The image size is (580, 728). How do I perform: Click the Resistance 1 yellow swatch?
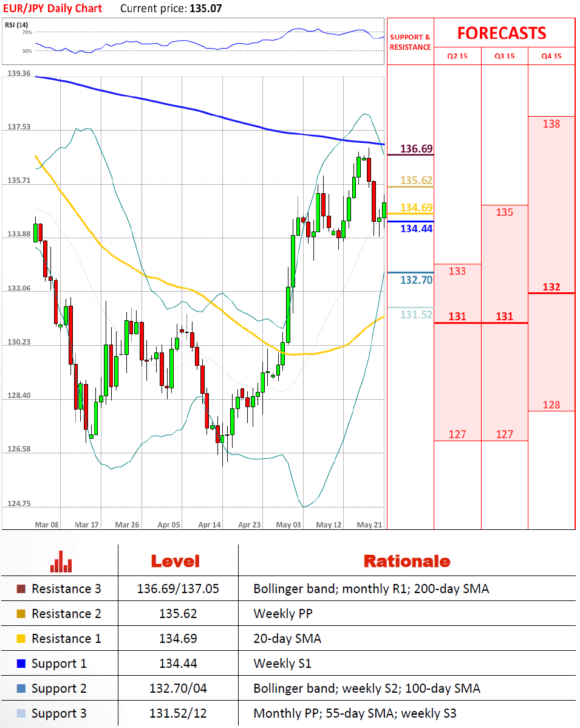pos(21,639)
